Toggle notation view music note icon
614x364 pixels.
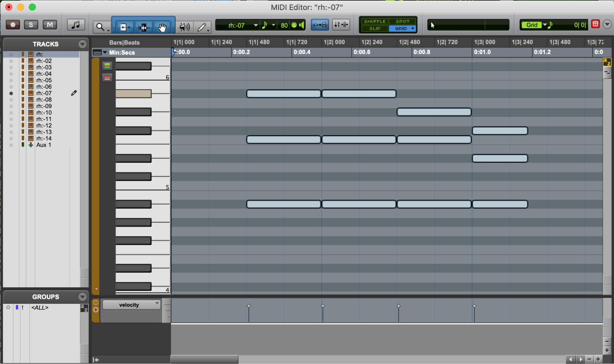76,25
